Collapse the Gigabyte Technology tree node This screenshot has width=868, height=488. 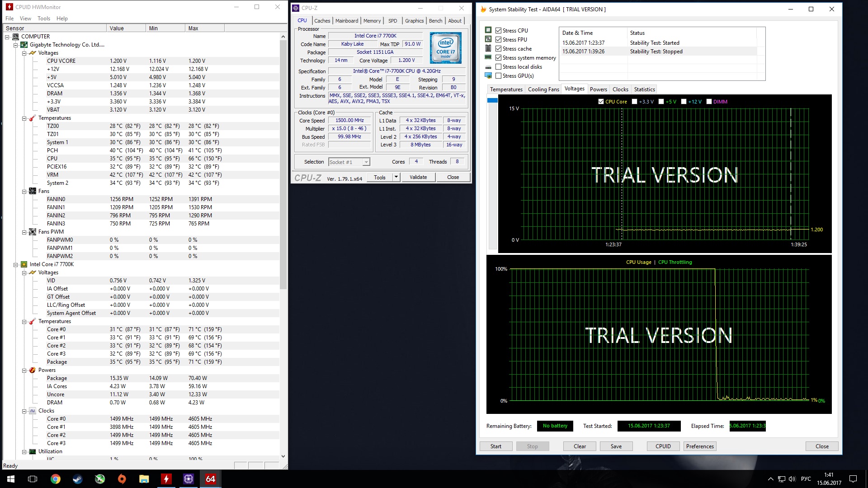tap(16, 45)
